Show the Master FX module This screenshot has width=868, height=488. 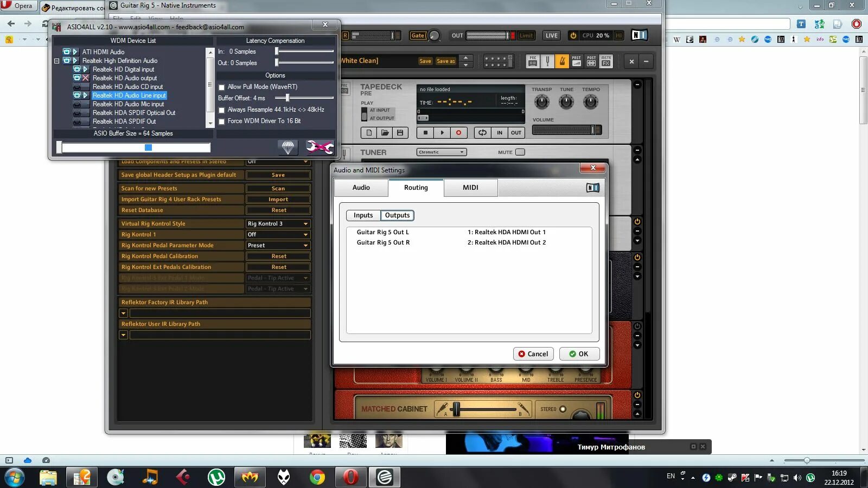point(606,61)
